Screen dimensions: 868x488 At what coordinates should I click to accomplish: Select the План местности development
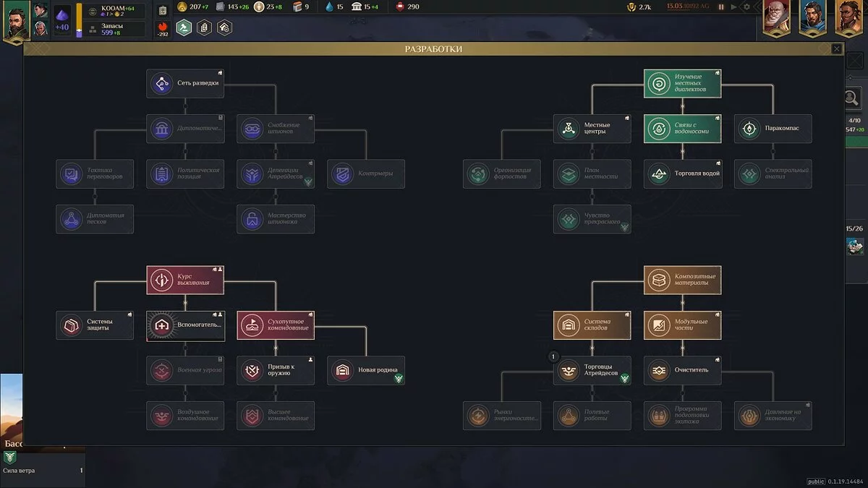[x=592, y=174]
